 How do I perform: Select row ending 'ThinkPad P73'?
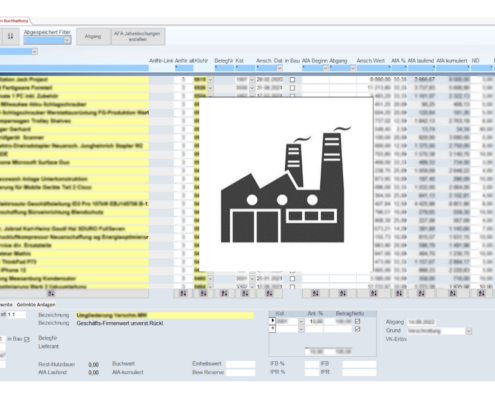pos(74,262)
